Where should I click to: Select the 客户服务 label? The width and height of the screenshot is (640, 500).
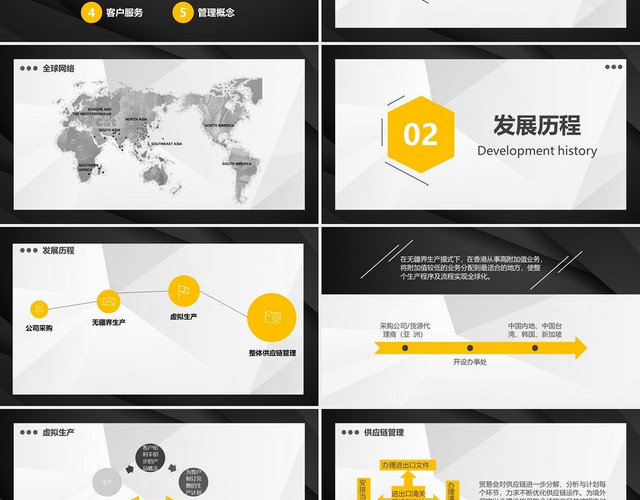click(x=124, y=13)
